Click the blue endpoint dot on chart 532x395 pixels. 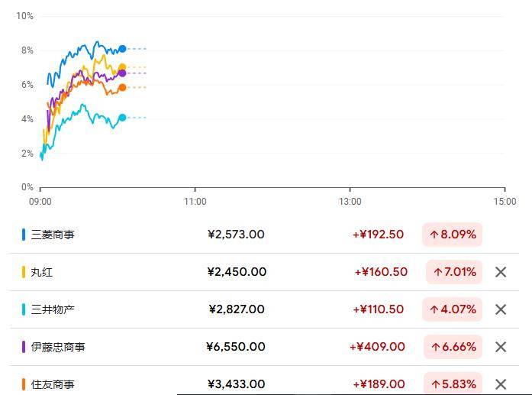point(122,49)
